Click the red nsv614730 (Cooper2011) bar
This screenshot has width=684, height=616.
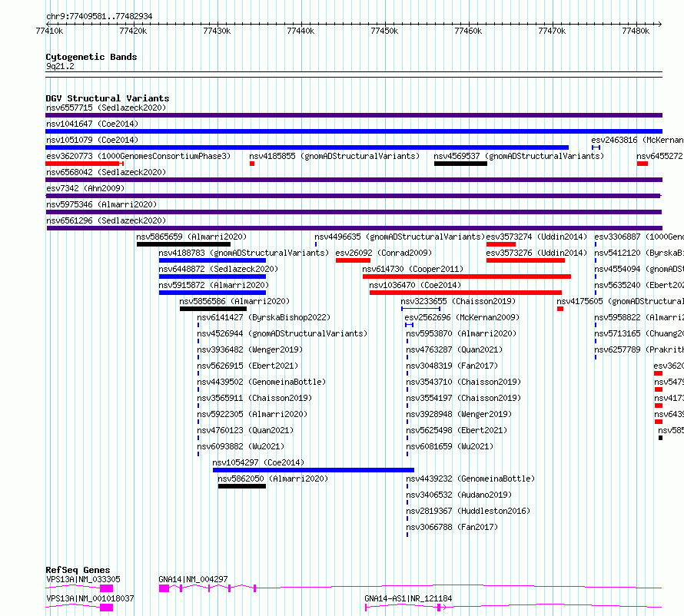point(467,277)
